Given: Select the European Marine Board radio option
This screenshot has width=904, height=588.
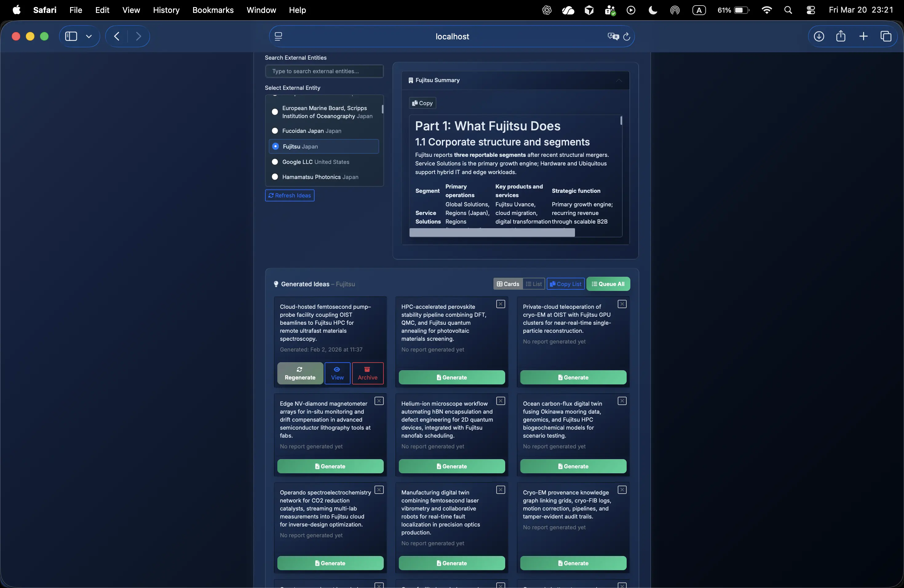Looking at the screenshot, I should tap(275, 112).
